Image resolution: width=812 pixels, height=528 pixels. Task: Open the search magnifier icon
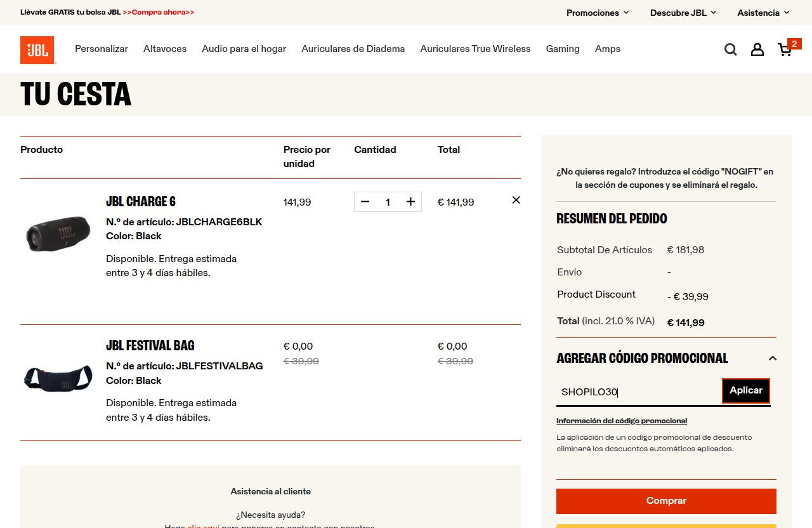pos(731,49)
